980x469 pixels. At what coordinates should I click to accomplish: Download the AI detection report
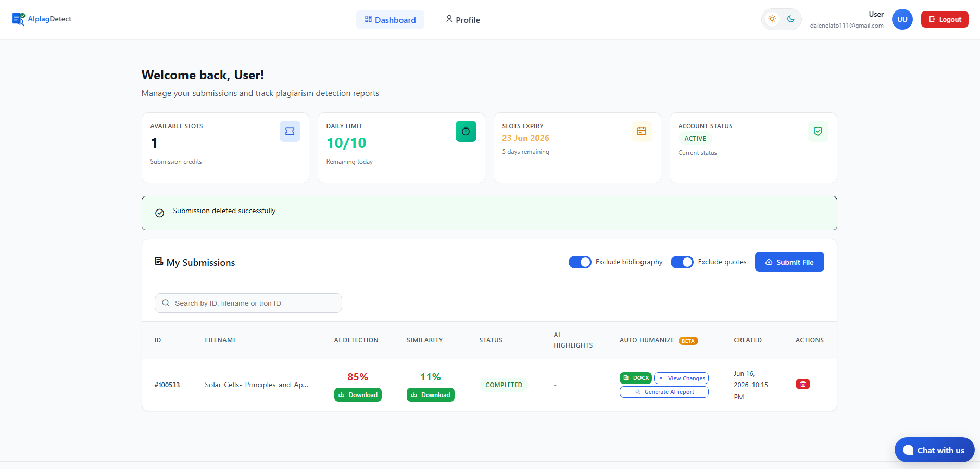tap(358, 395)
